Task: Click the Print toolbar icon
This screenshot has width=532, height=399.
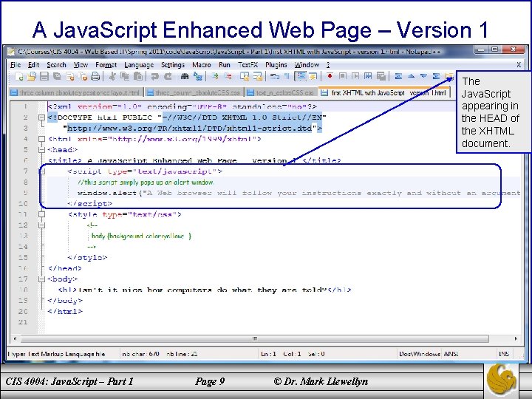Action: (95, 76)
